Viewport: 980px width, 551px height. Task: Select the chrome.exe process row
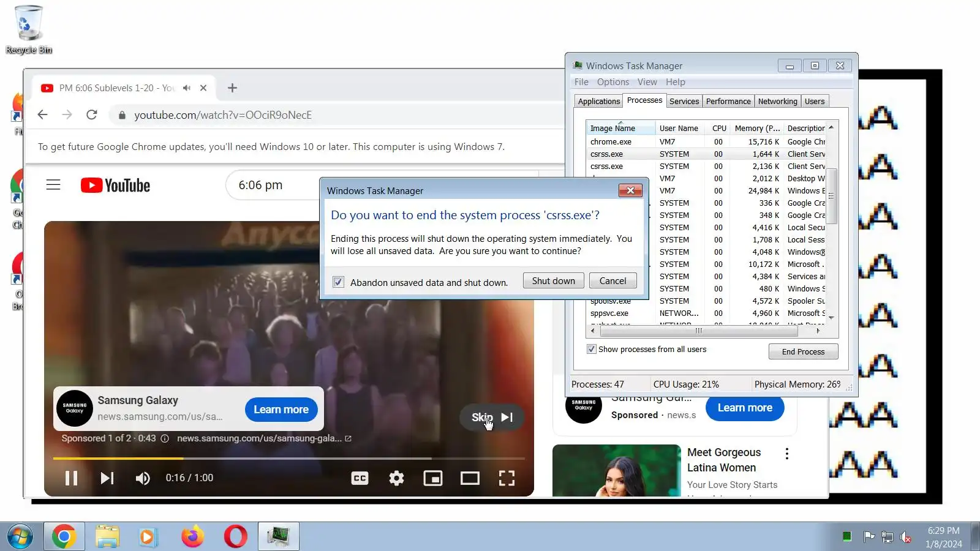[x=707, y=142]
